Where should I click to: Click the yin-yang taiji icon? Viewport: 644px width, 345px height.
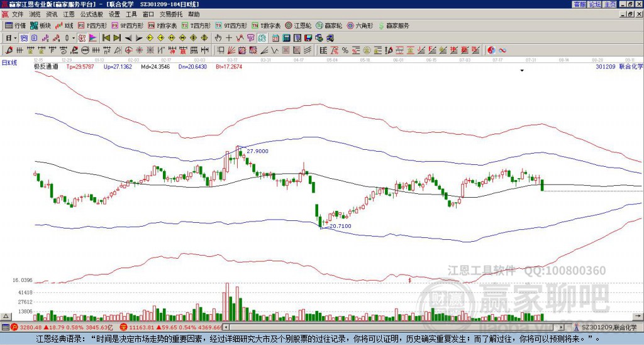pos(491,50)
